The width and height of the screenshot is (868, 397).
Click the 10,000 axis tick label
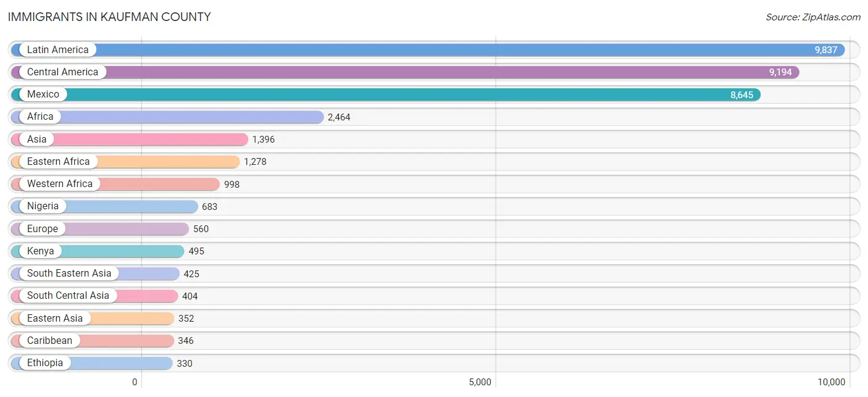coord(832,382)
